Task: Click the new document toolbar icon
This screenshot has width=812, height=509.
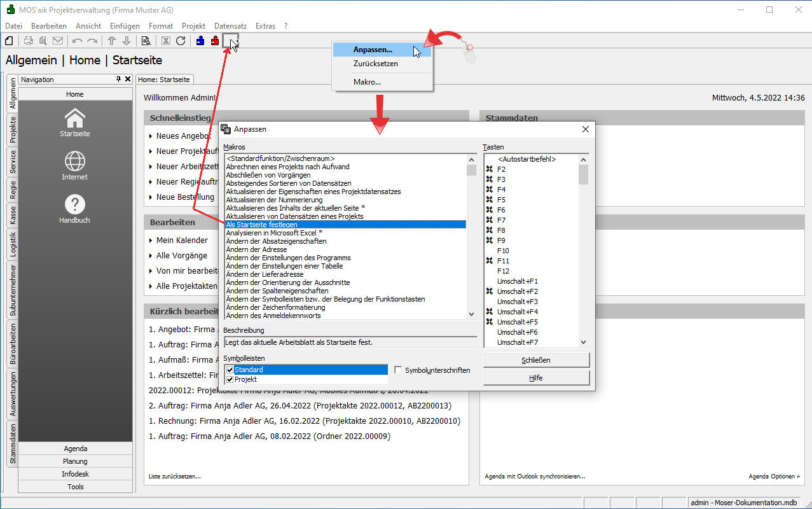Action: 9,41
